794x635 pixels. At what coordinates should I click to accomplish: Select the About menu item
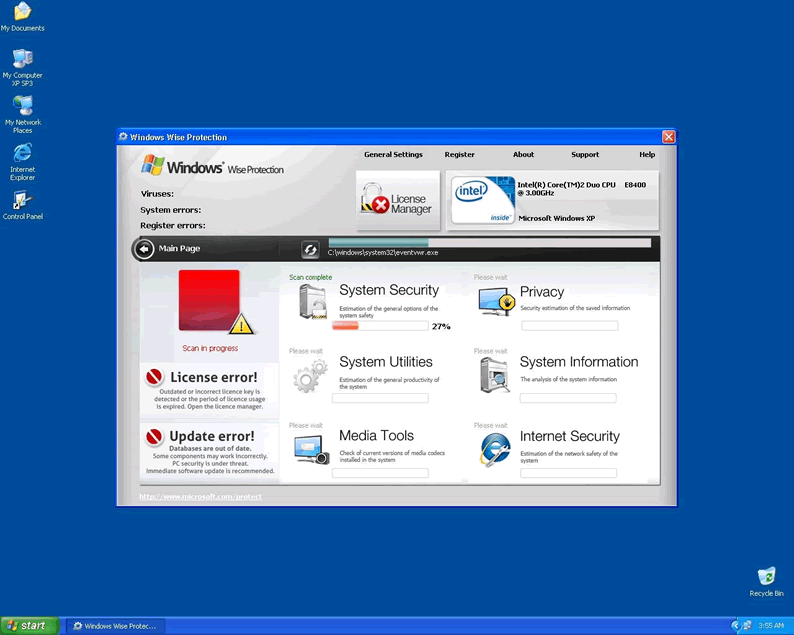coord(523,155)
